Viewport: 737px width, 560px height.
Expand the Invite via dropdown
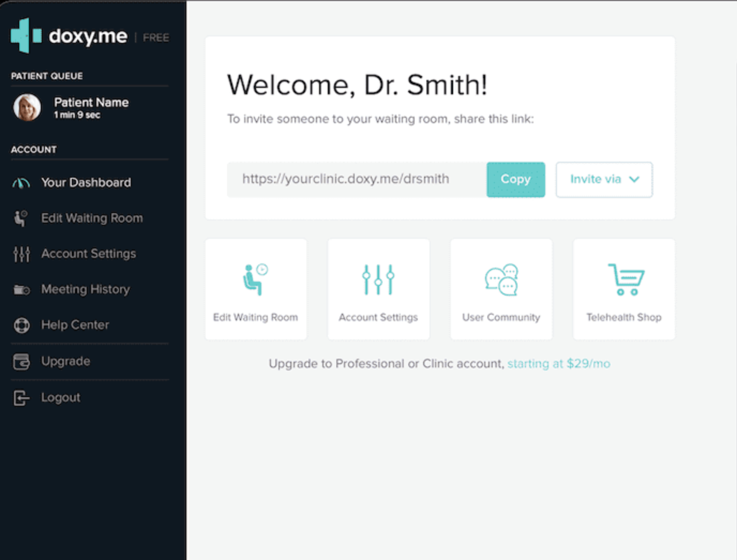click(x=604, y=179)
